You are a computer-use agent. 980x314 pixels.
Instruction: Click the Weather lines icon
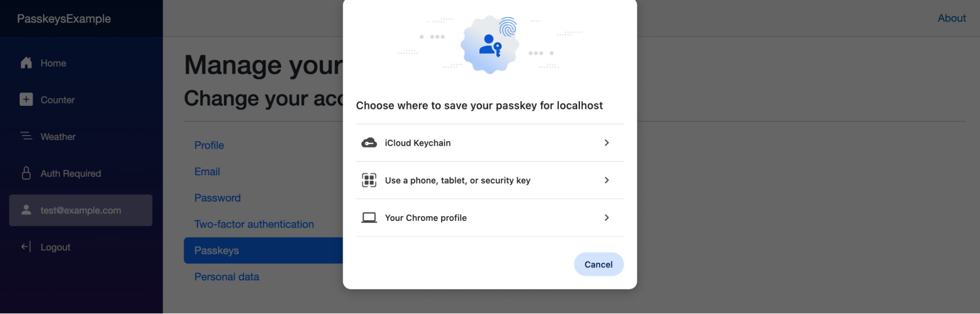26,136
